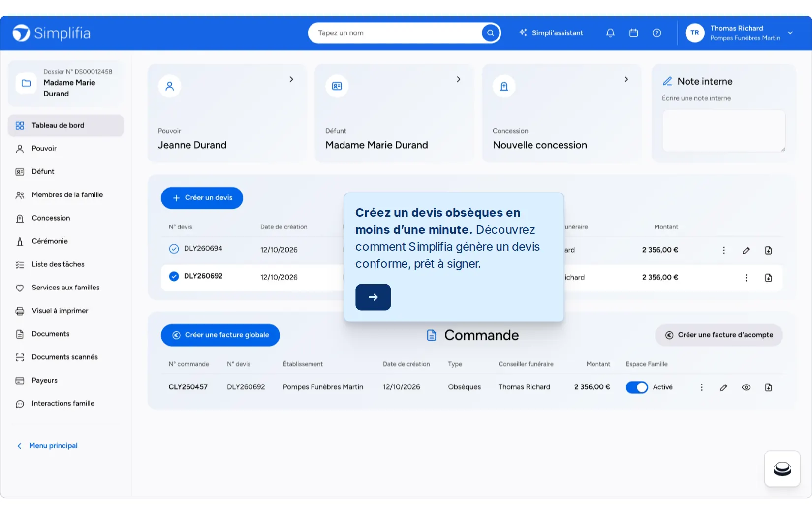Open Simpli'assistant in the header

(551, 33)
